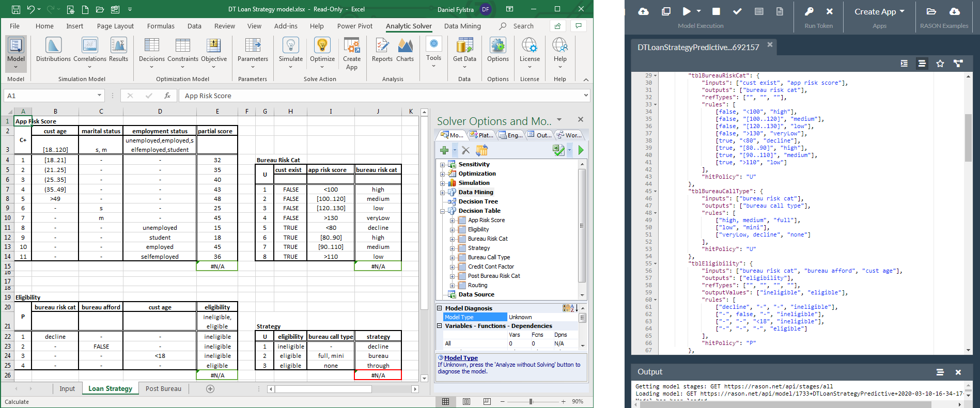Click the tree diagram icon in RASON editor toolbar

(958, 64)
